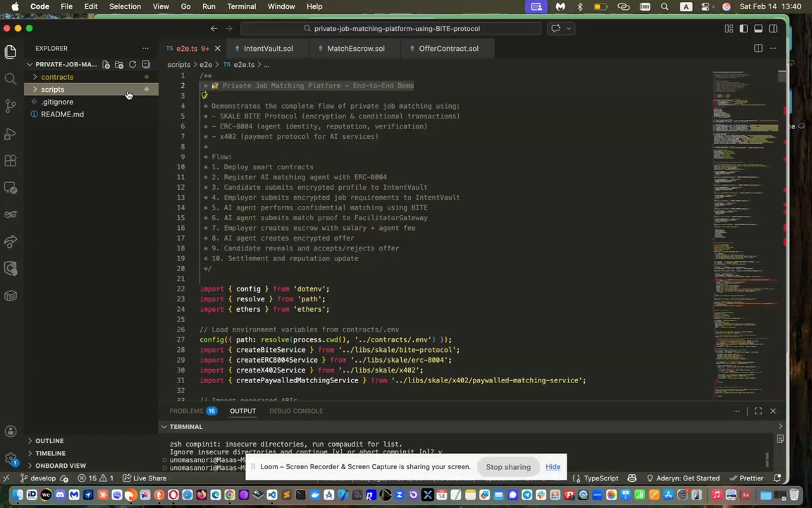The height and width of the screenshot is (508, 812).
Task: Open the Run and Debug view
Action: [11, 134]
